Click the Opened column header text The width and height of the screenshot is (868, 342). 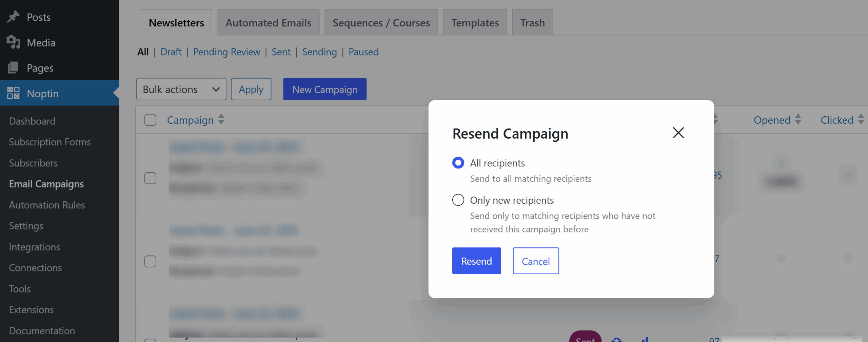772,120
